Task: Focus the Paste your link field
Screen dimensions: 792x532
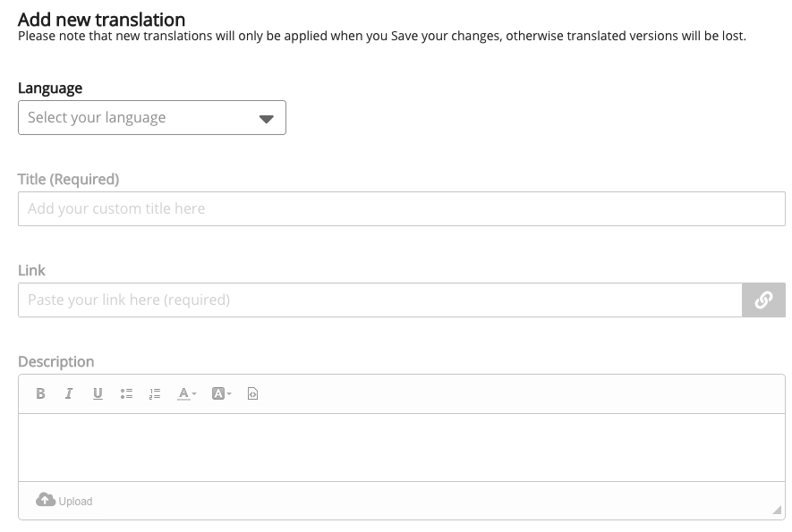Action: (x=379, y=300)
